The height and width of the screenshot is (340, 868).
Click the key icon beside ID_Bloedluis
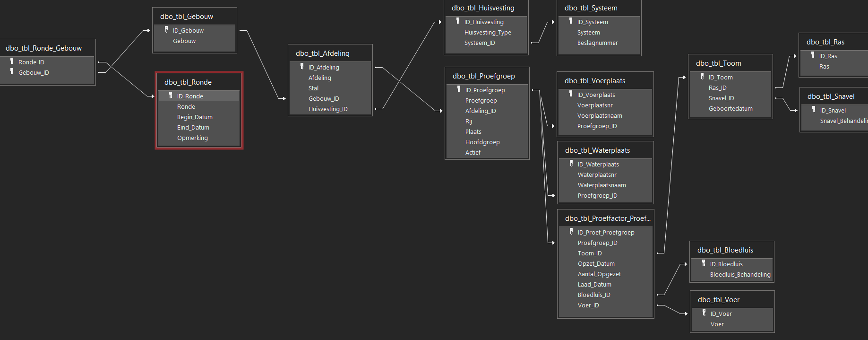pyautogui.click(x=704, y=263)
